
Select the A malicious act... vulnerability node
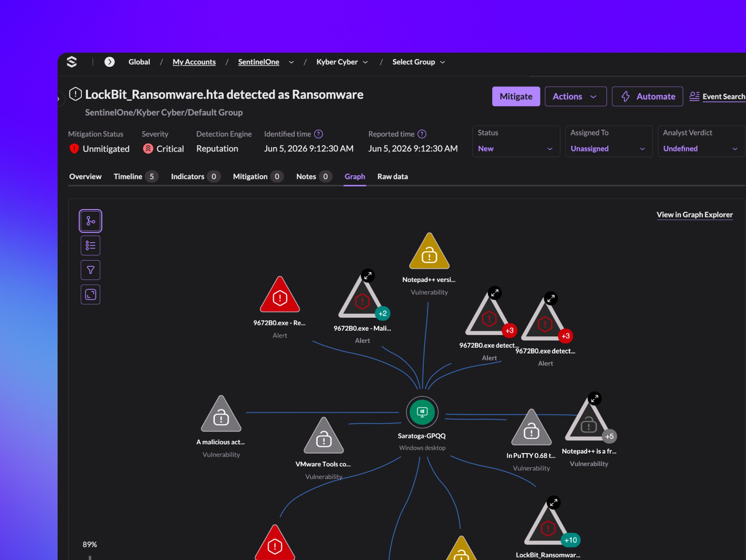point(221,414)
